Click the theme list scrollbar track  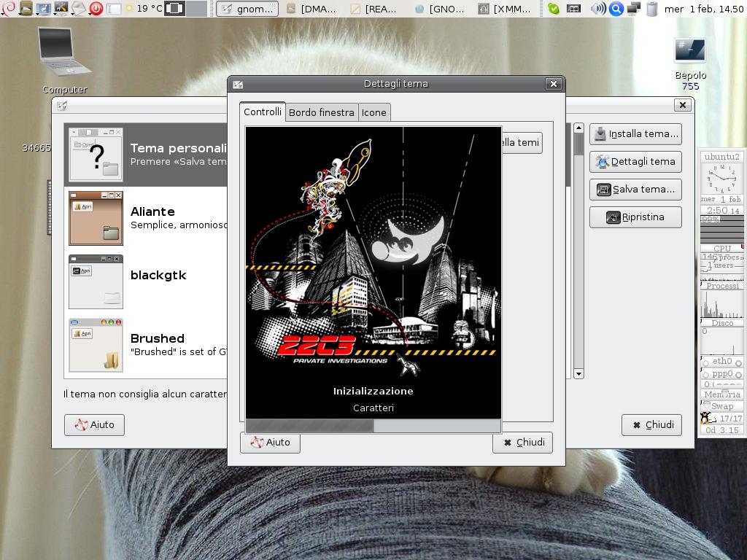578,262
